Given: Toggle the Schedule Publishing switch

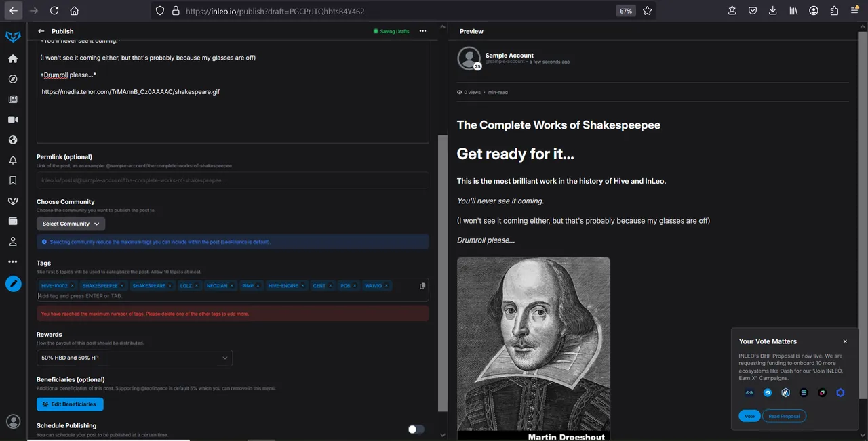Looking at the screenshot, I should pos(416,429).
